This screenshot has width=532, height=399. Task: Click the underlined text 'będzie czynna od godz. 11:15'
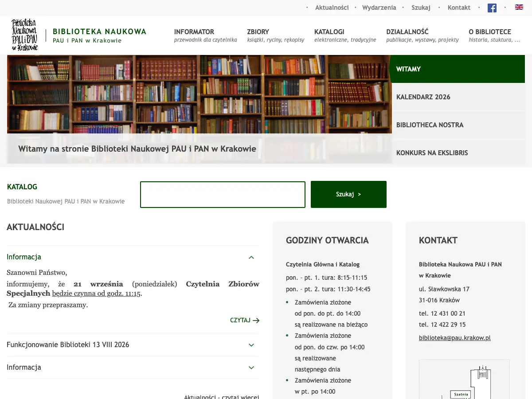[x=96, y=293]
